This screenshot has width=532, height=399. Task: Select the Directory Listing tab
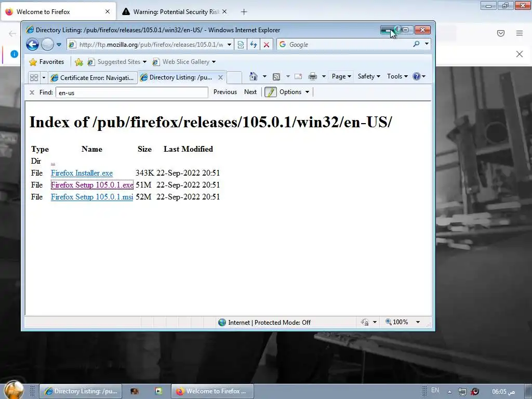pyautogui.click(x=177, y=77)
